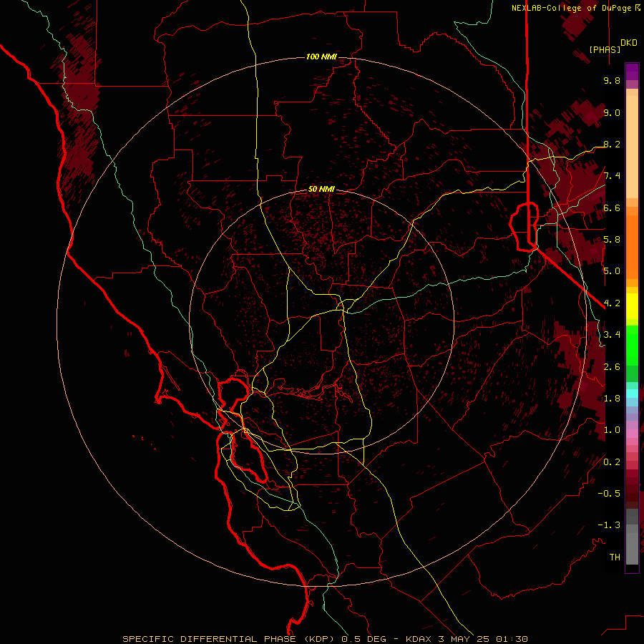Select the 4.2 value on color scale
This screenshot has width=644, height=644.
(612, 303)
